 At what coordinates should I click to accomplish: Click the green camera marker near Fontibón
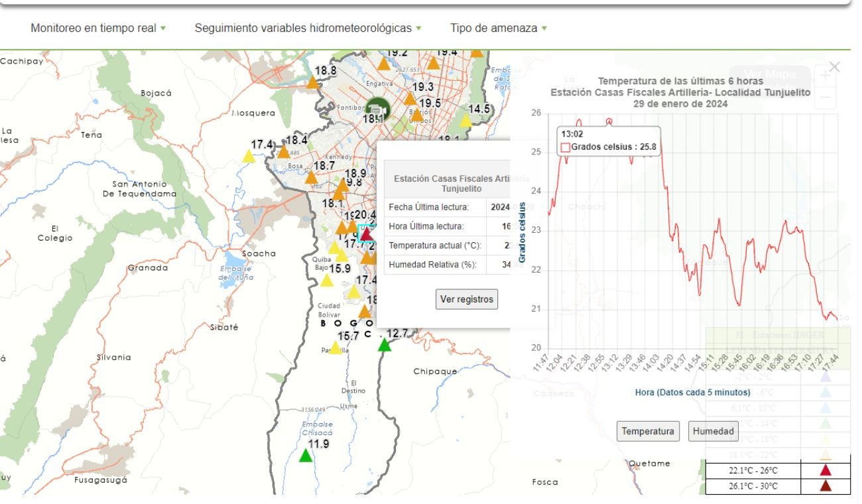coord(377,108)
